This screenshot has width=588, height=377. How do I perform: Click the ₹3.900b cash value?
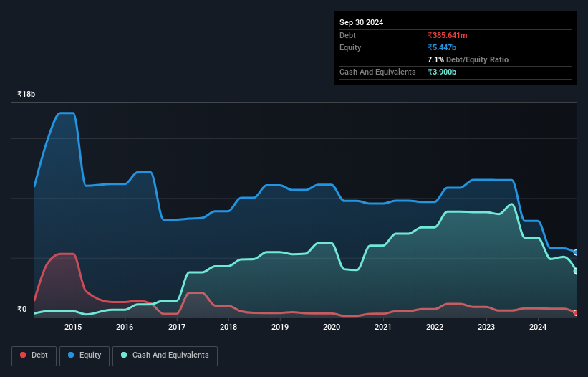tap(442, 72)
